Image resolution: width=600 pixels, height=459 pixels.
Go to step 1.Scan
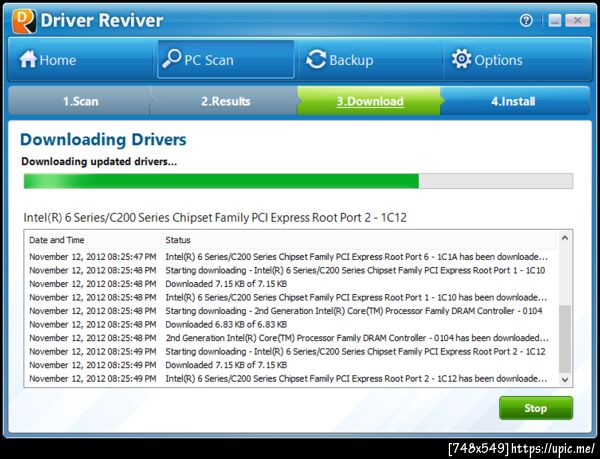point(80,101)
